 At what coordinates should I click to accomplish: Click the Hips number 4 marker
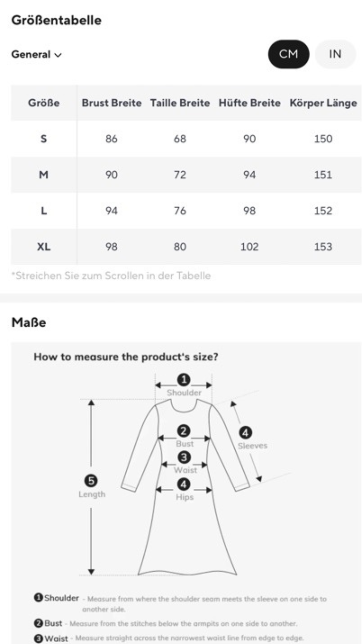[184, 484]
